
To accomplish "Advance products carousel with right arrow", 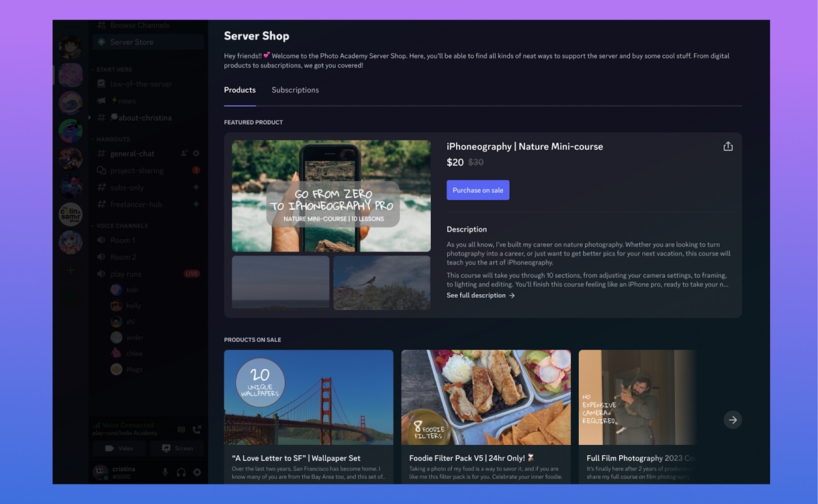I will coord(733,420).
